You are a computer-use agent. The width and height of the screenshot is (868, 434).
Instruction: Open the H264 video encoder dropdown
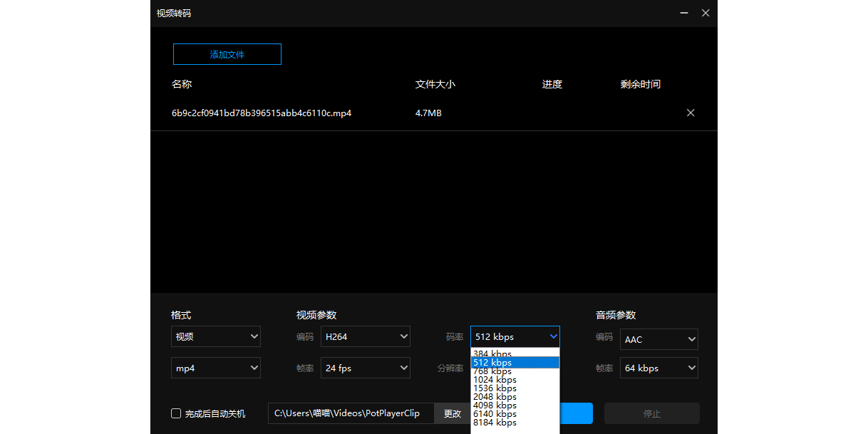coord(365,336)
